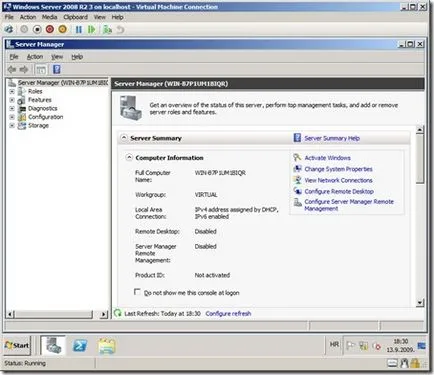Image resolution: width=434 pixels, height=375 pixels.
Task: Check 'Do not show me this console at logon'
Action: tap(137, 292)
